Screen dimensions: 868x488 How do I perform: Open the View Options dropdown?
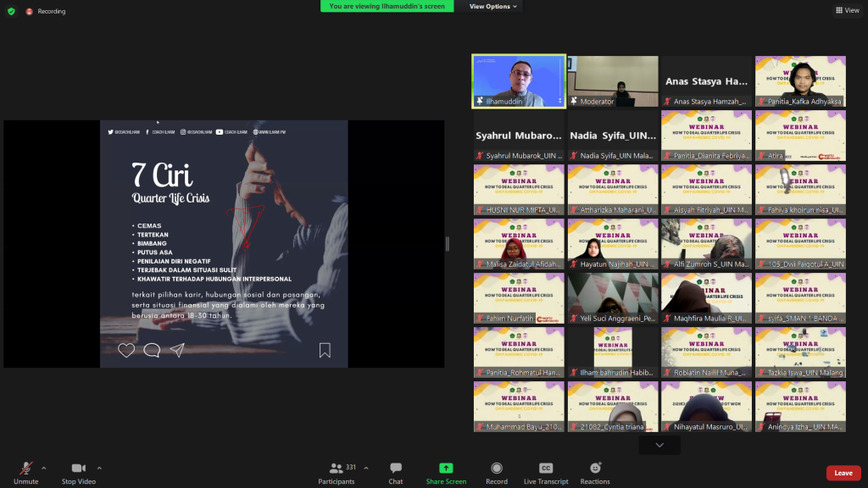tap(493, 6)
